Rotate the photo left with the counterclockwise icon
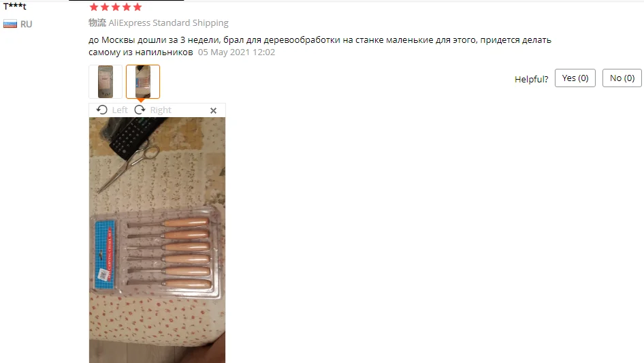The height and width of the screenshot is (363, 644). 102,110
